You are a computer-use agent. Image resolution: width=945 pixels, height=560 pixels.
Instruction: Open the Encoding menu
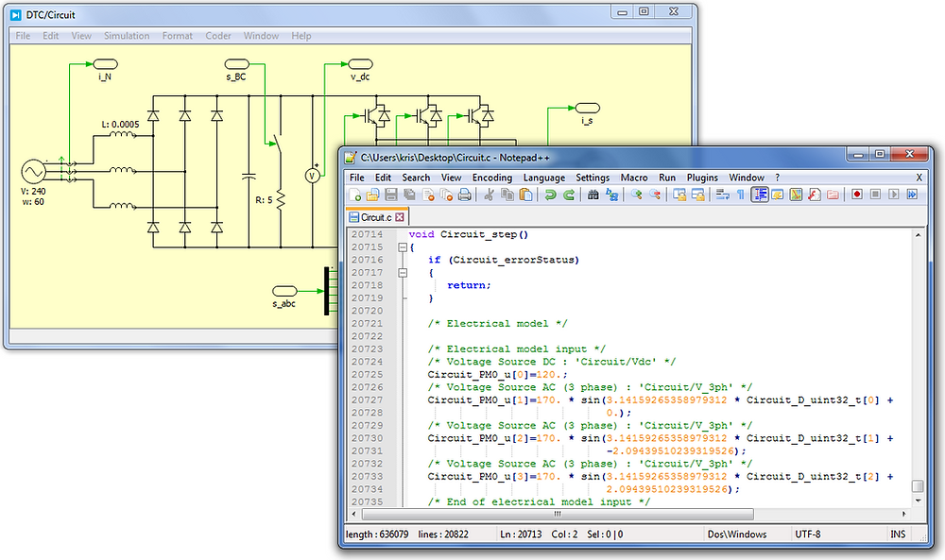click(491, 178)
